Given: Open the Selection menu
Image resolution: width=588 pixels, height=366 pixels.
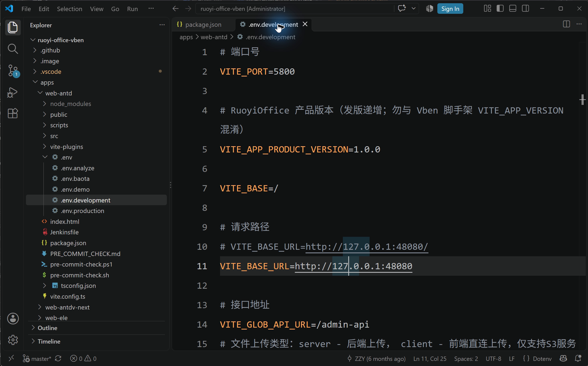Looking at the screenshot, I should click(x=69, y=9).
